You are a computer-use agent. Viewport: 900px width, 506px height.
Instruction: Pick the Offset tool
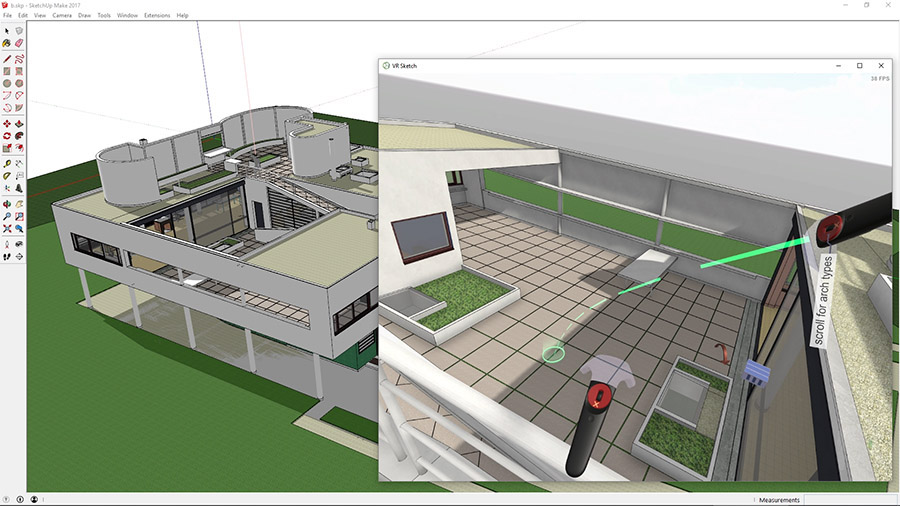(19, 148)
